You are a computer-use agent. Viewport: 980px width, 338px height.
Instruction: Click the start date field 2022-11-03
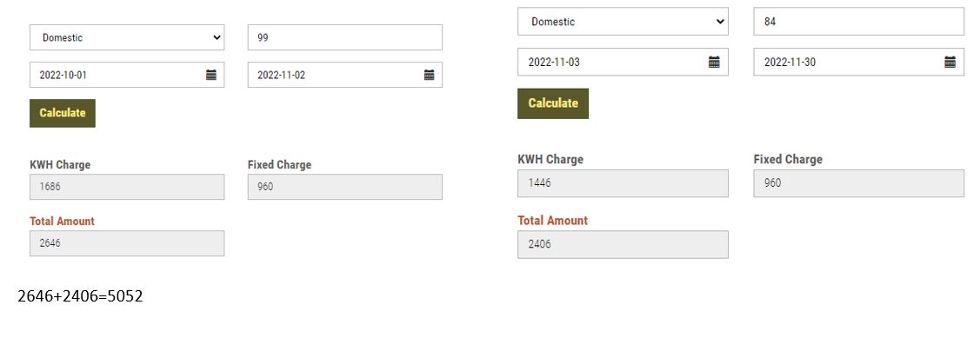pos(623,62)
